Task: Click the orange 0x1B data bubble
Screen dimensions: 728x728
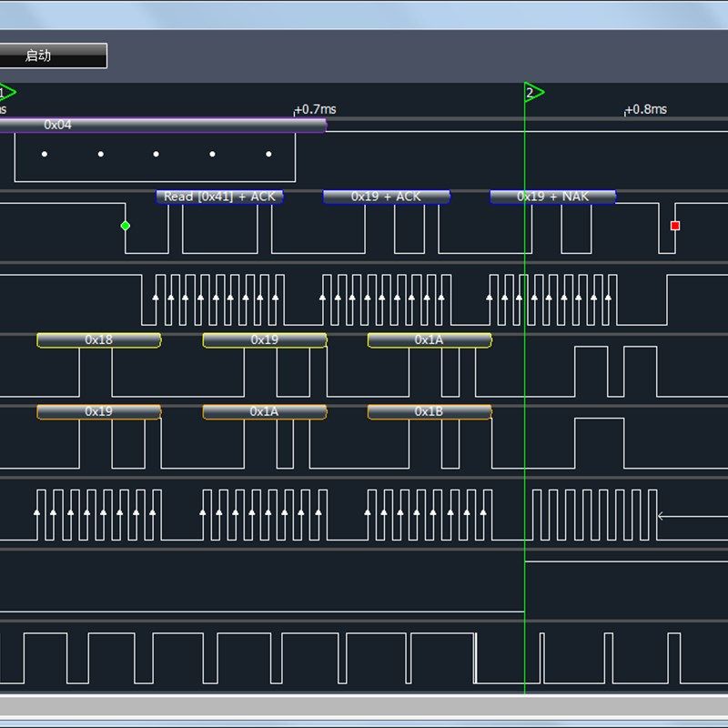Action: point(430,411)
